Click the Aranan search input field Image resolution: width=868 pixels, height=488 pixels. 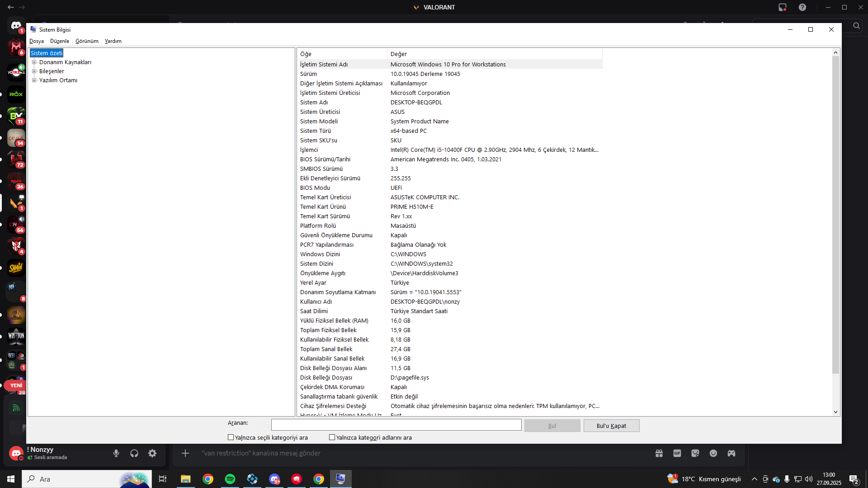396,425
